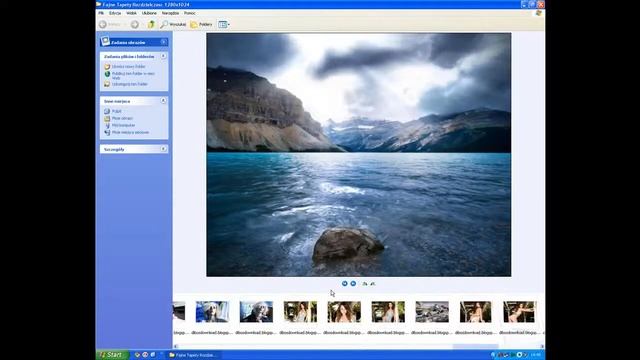
Task: Click filmstrip scrollbar right arrow
Action: tap(542, 347)
